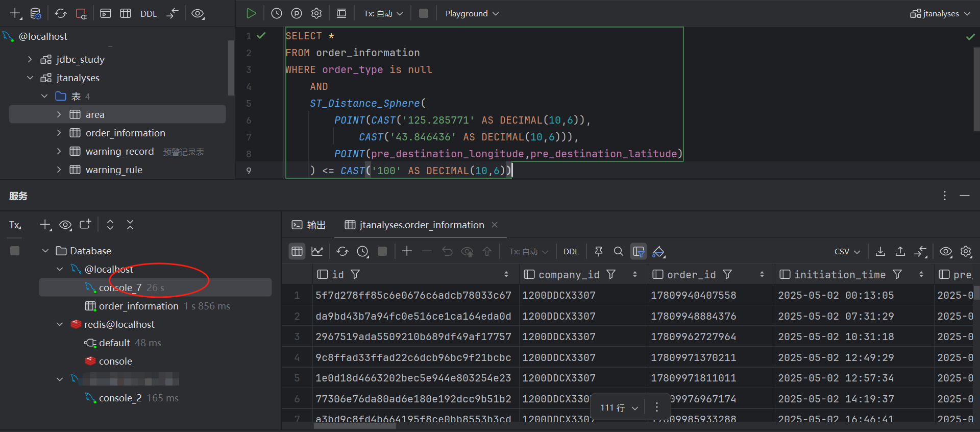Expand the jdbc_study schema node
The image size is (980, 432).
(30, 59)
